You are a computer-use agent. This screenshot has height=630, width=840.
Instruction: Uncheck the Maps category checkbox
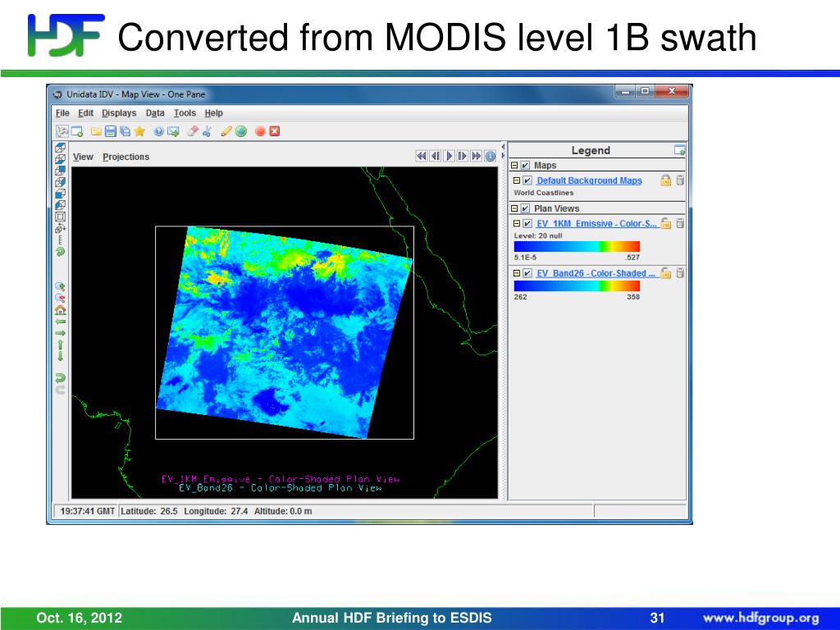pos(525,166)
